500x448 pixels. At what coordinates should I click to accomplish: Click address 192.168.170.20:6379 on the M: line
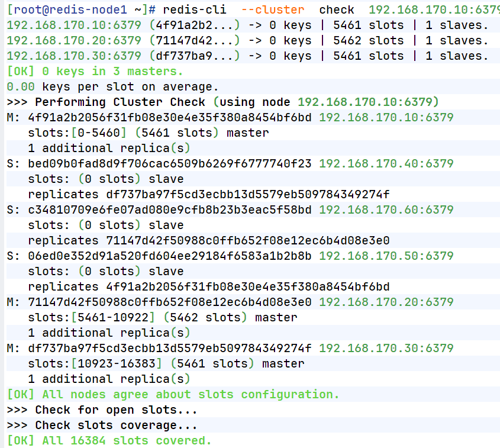coord(386,302)
